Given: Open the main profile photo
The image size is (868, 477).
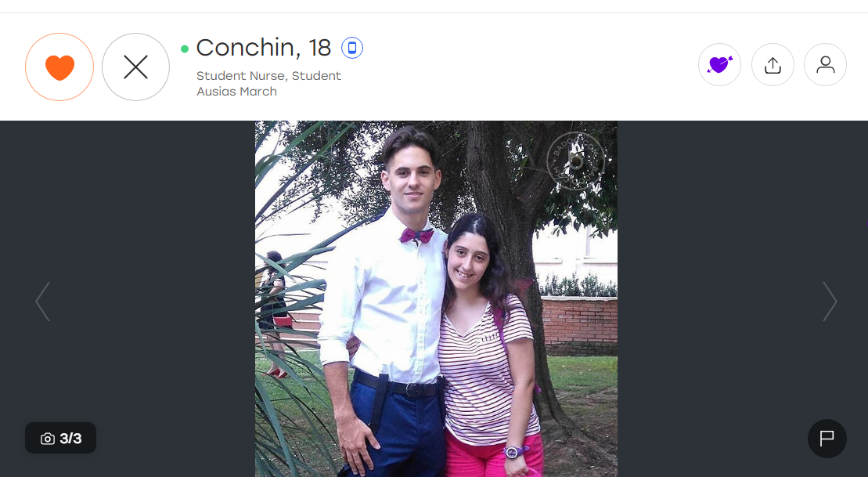Looking at the screenshot, I should [436, 299].
